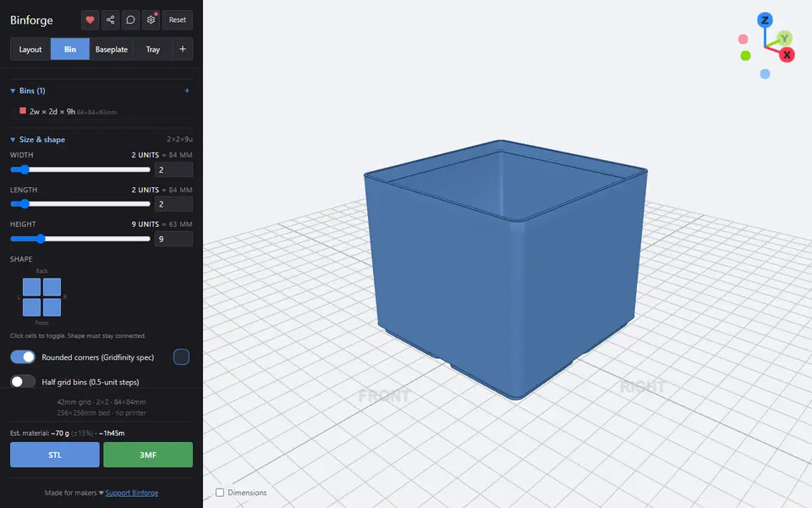This screenshot has height=508, width=812.
Task: Click the red bin color square
Action: pyautogui.click(x=23, y=110)
